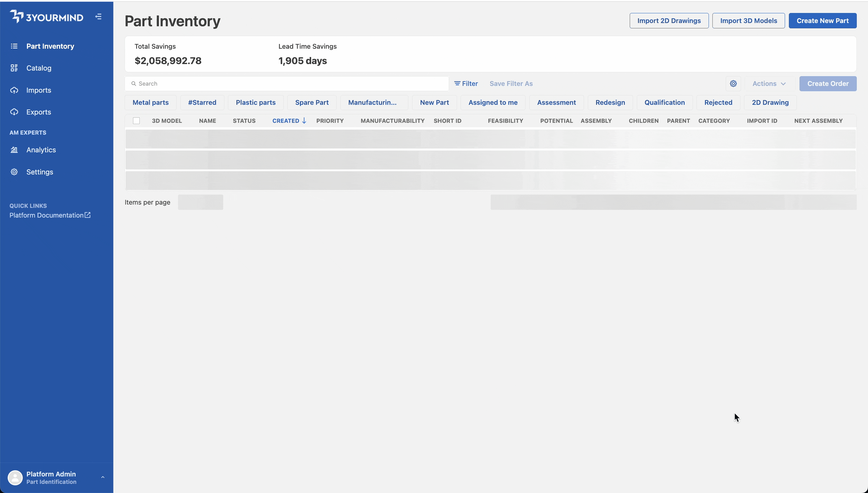Expand the Platform Admin user menu
This screenshot has height=493, width=868.
point(102,477)
